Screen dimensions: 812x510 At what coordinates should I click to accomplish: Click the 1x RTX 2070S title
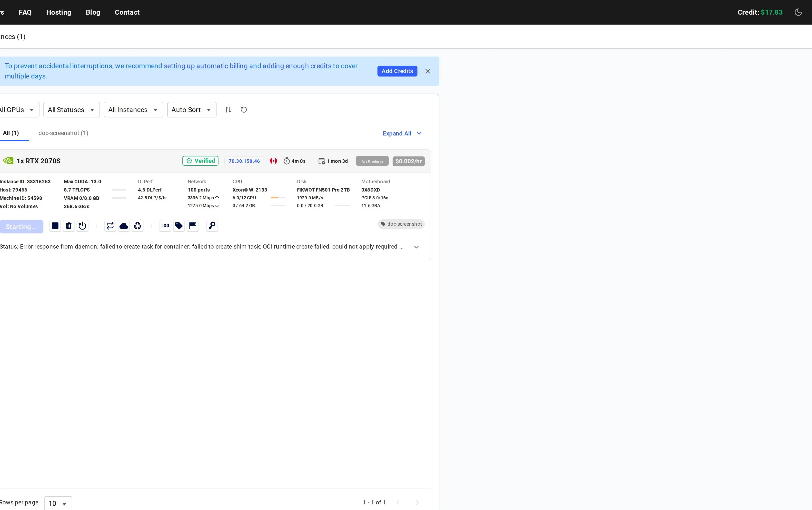tap(39, 161)
